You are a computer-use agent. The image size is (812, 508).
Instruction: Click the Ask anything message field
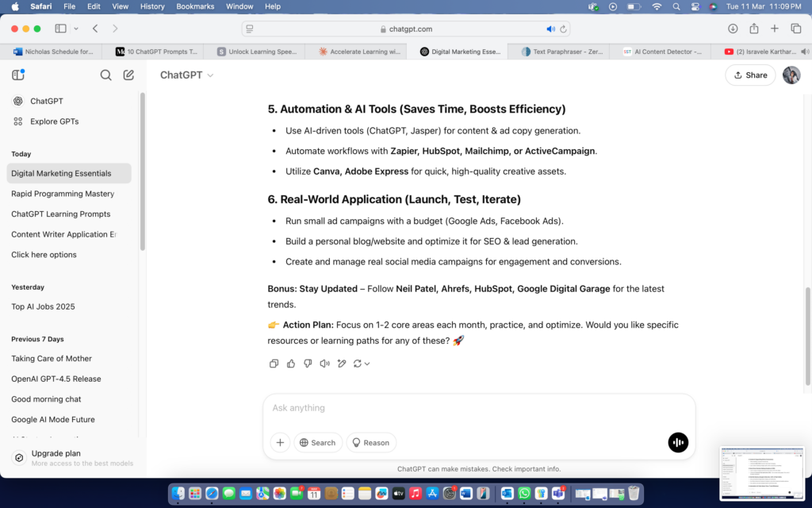476,408
